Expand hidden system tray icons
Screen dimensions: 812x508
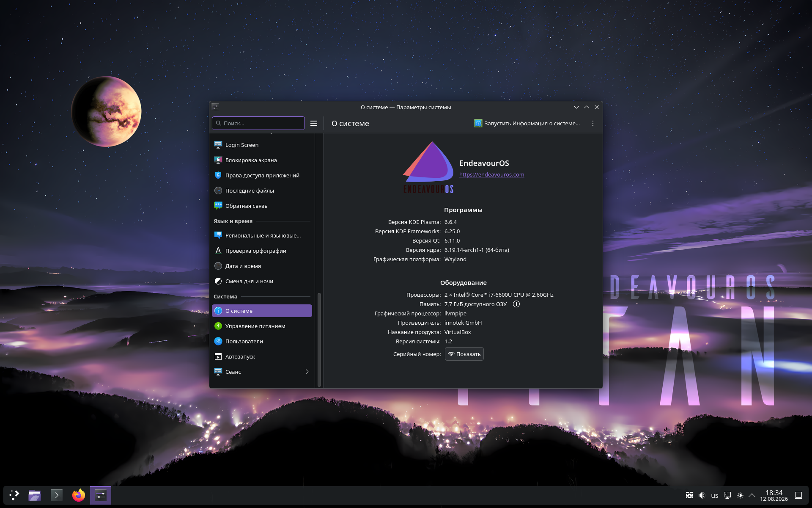point(752,495)
